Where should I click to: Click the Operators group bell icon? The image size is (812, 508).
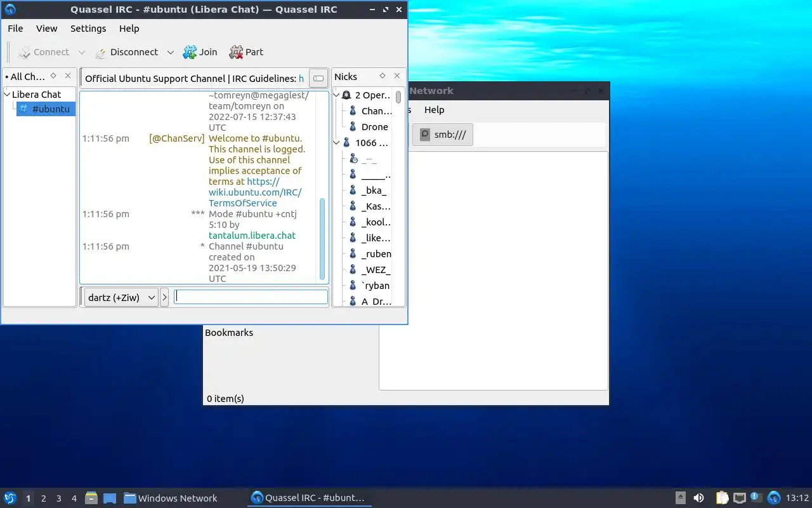click(x=346, y=95)
